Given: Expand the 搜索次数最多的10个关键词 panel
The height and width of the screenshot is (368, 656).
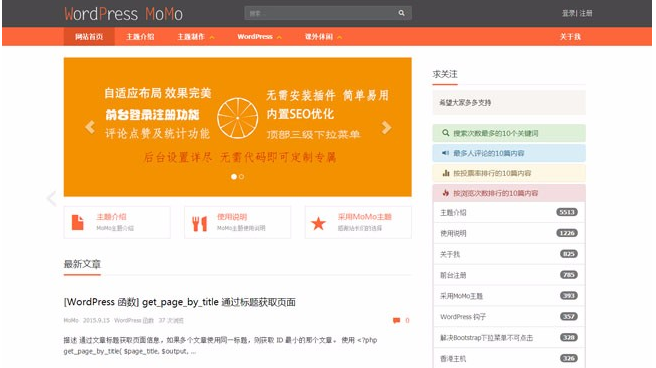Looking at the screenshot, I should [509, 133].
